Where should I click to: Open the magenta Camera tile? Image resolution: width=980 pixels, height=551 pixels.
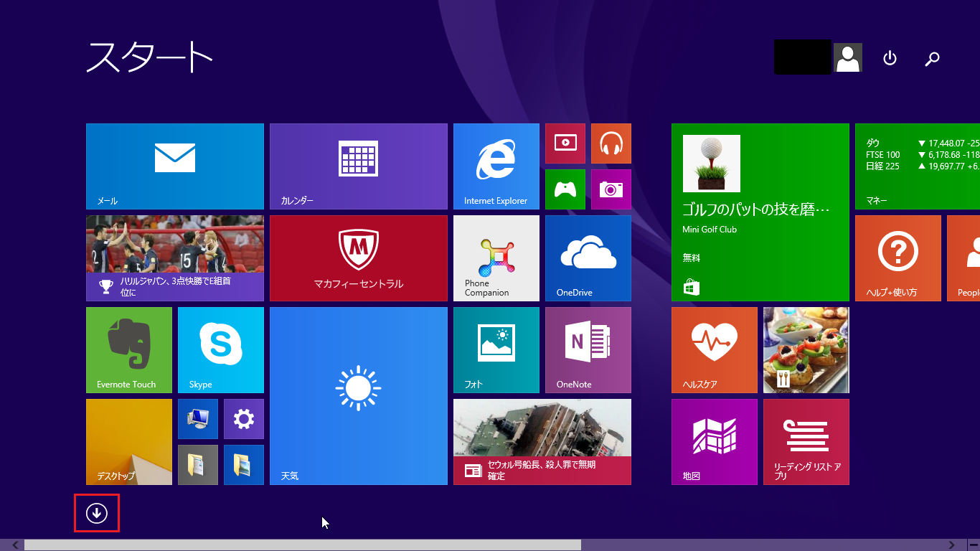(611, 189)
